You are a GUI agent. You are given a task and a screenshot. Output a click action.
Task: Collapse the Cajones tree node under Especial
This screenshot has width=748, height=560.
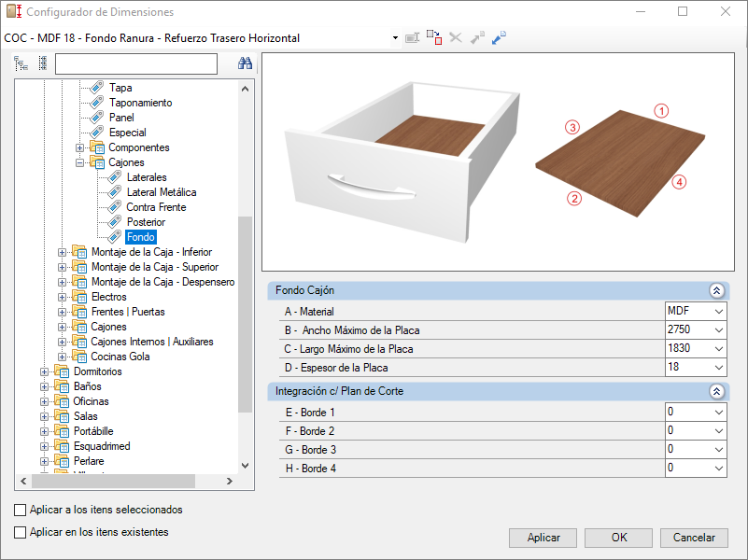click(x=79, y=162)
